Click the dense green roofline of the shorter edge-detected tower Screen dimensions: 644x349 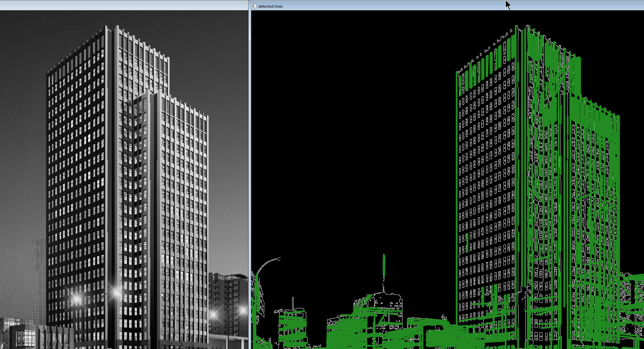[x=594, y=107]
